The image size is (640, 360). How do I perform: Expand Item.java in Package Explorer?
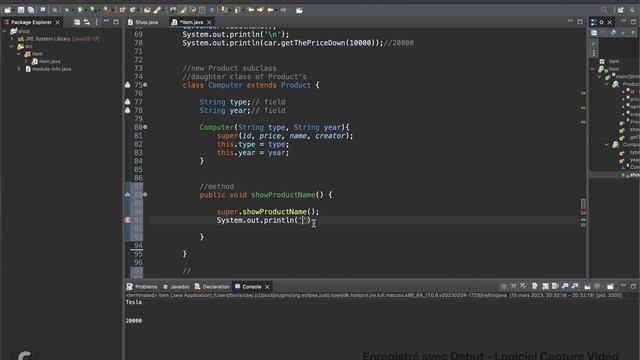pos(26,61)
